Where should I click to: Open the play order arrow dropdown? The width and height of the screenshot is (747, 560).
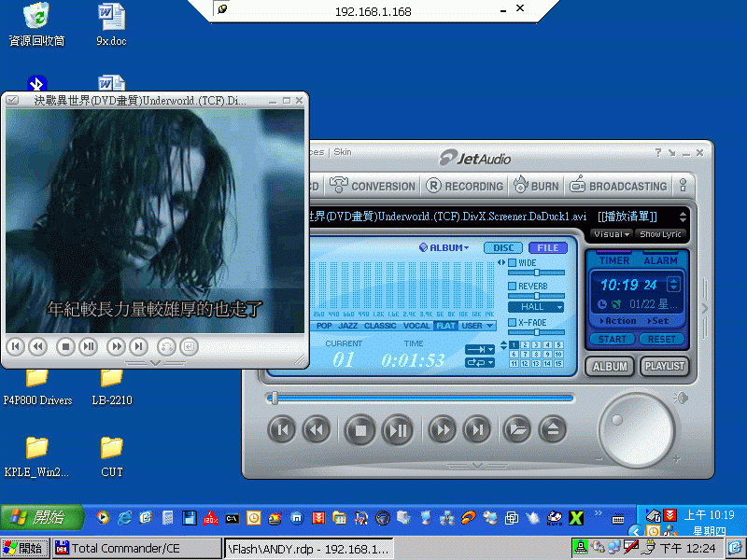point(480,349)
